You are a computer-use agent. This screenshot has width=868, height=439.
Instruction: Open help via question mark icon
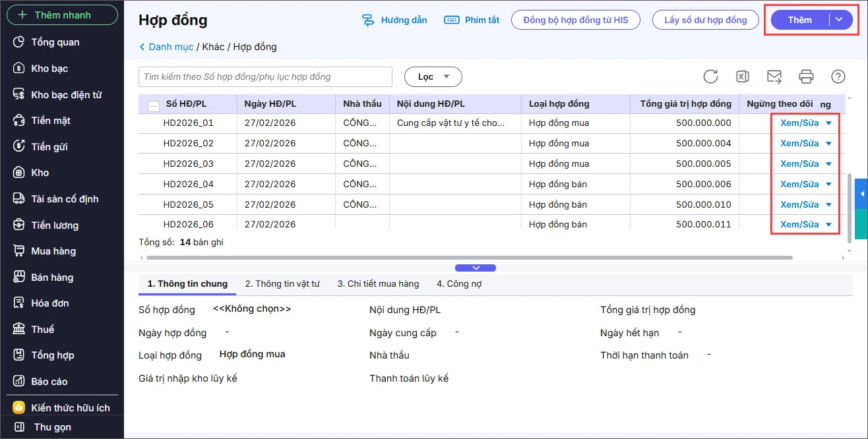838,76
